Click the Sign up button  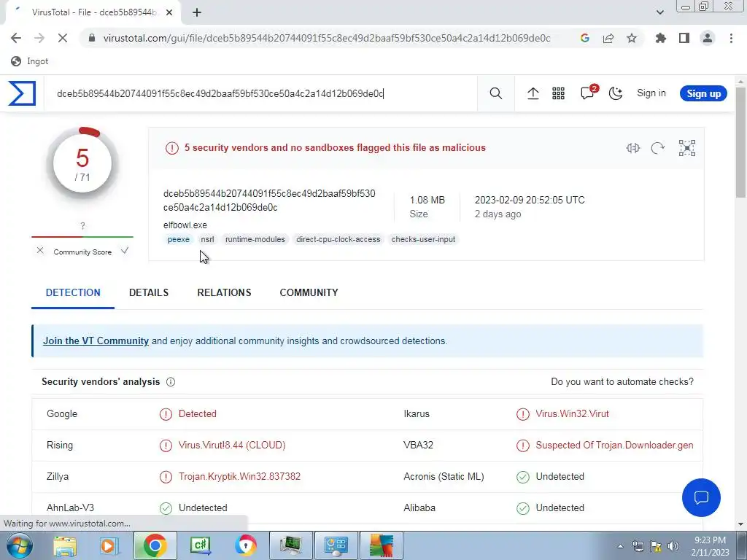(x=704, y=94)
